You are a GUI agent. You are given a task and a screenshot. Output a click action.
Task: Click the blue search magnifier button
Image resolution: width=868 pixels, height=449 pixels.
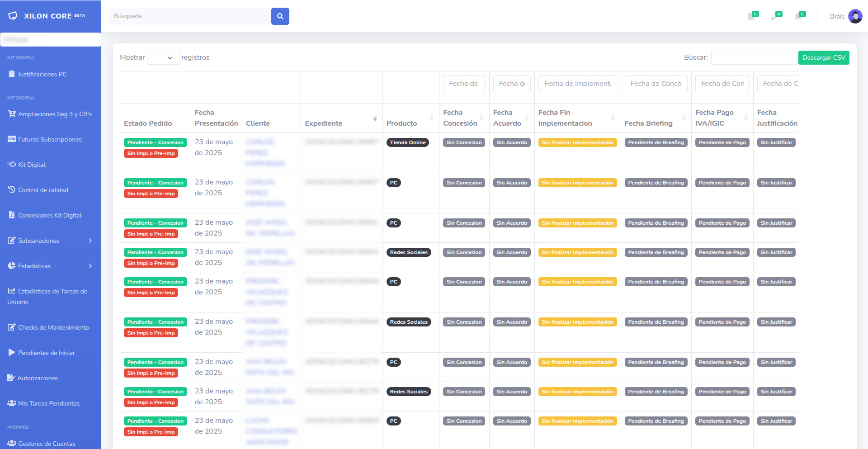[280, 16]
